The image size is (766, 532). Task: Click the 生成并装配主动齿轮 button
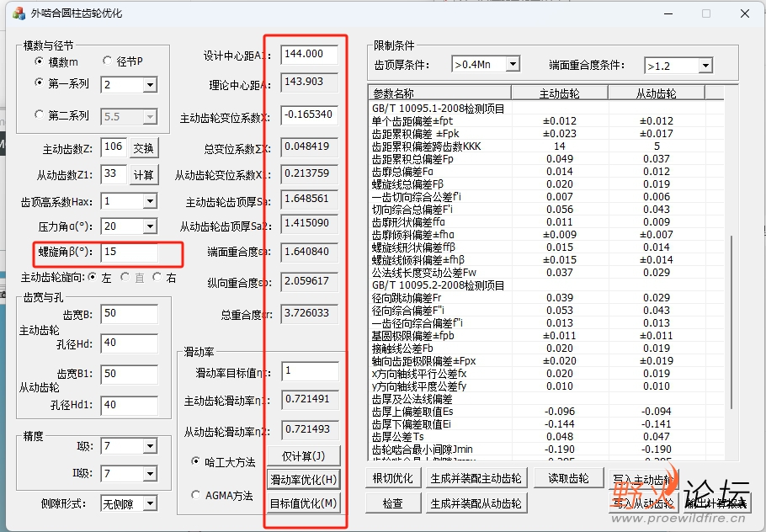pyautogui.click(x=476, y=478)
